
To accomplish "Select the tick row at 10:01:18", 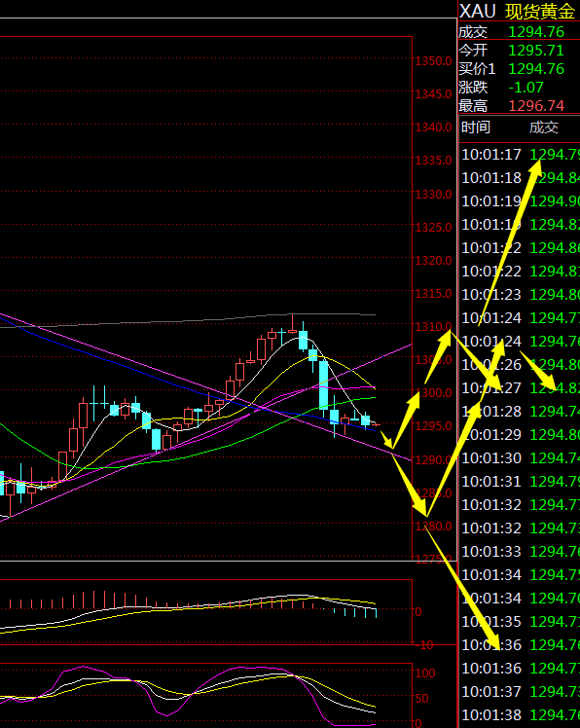I will [520, 177].
